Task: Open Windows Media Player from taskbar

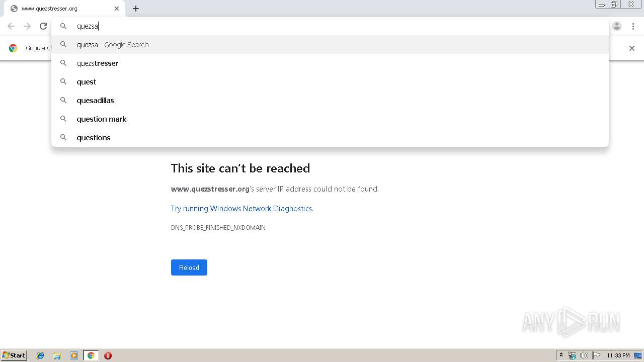Action: click(74, 355)
